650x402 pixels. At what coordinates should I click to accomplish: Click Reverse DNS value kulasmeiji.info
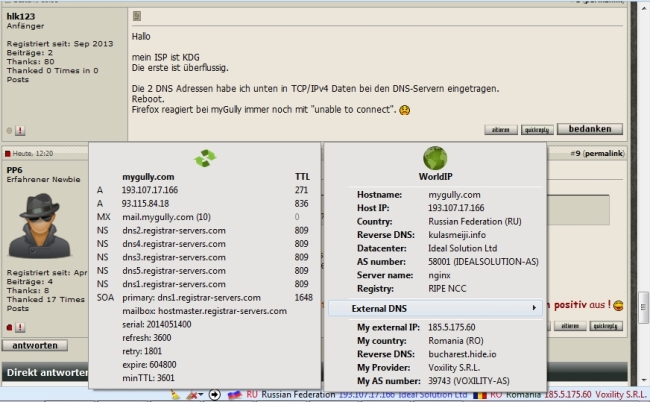[457, 235]
